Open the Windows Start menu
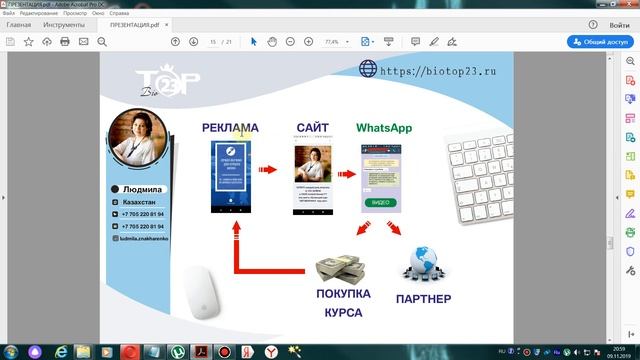640x360 pixels. tap(11, 352)
